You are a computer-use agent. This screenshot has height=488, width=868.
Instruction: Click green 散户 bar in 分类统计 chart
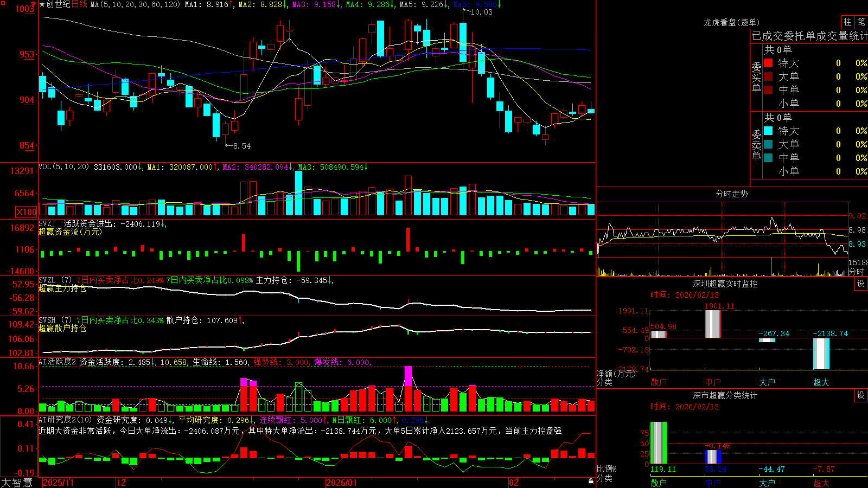click(659, 443)
